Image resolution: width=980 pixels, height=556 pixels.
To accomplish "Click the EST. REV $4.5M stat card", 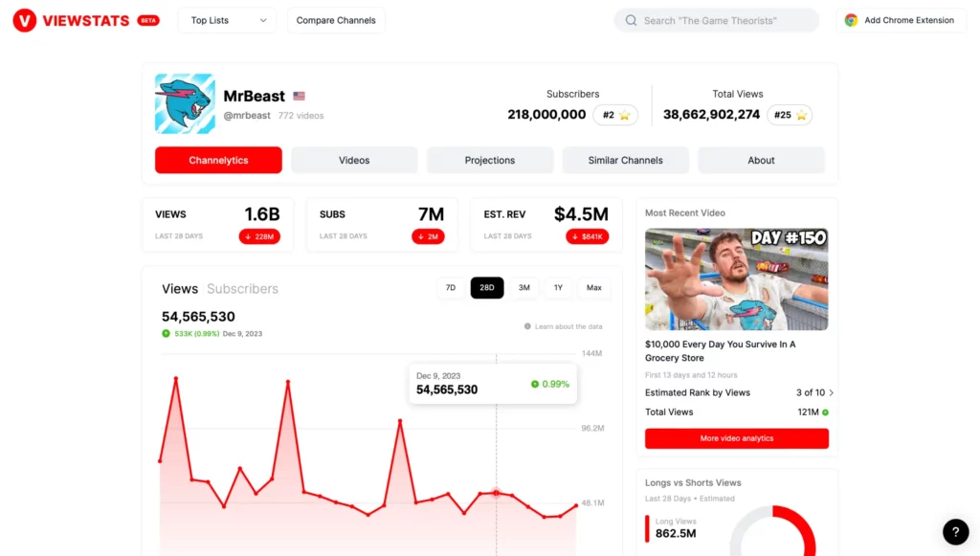I will pos(546,225).
